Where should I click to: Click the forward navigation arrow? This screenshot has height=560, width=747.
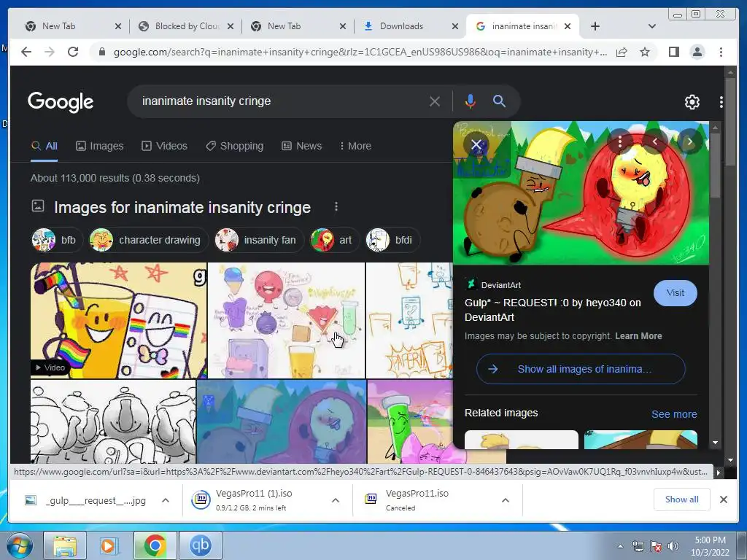pyautogui.click(x=50, y=52)
